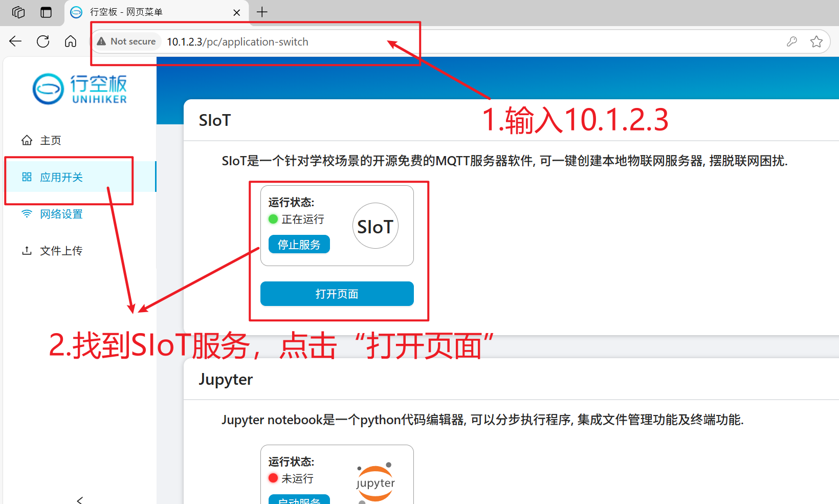Click the wifi icon beside 网络设置
Viewport: 839px width, 504px height.
[27, 213]
